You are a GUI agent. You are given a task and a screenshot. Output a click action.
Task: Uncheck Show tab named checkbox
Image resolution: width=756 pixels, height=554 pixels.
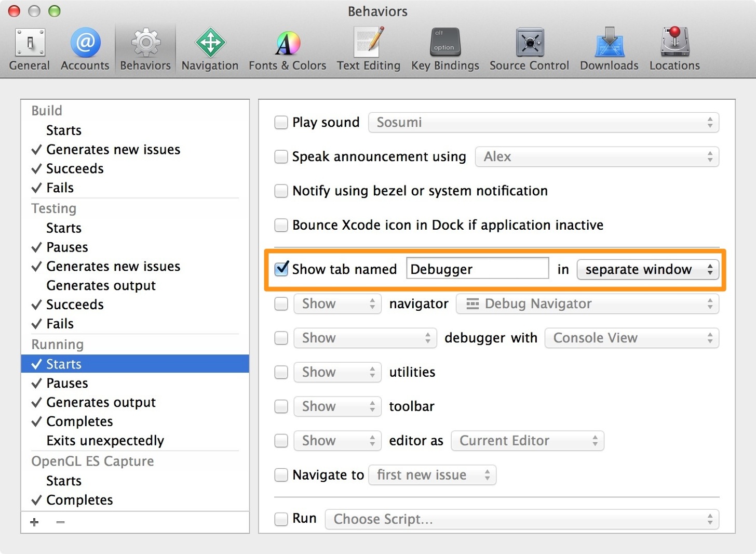pyautogui.click(x=281, y=269)
